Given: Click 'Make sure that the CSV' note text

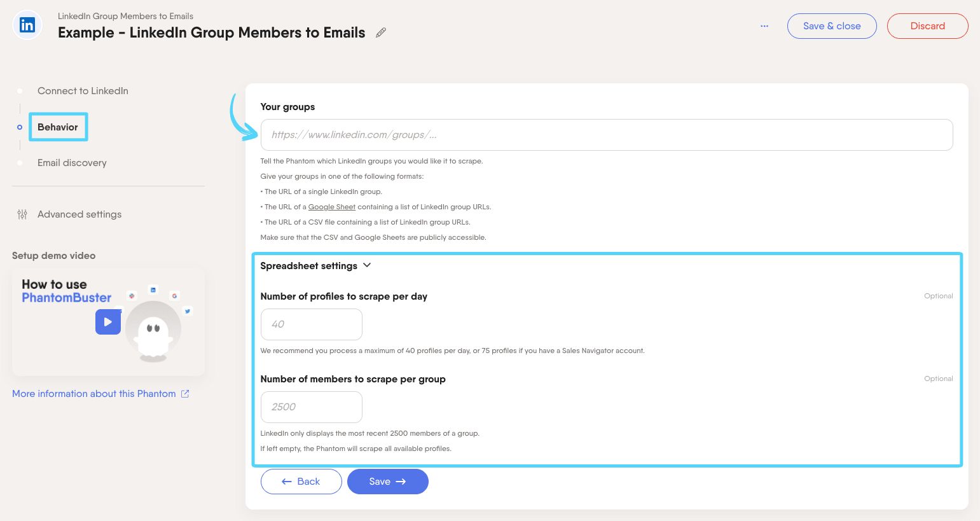Looking at the screenshot, I should (x=373, y=237).
